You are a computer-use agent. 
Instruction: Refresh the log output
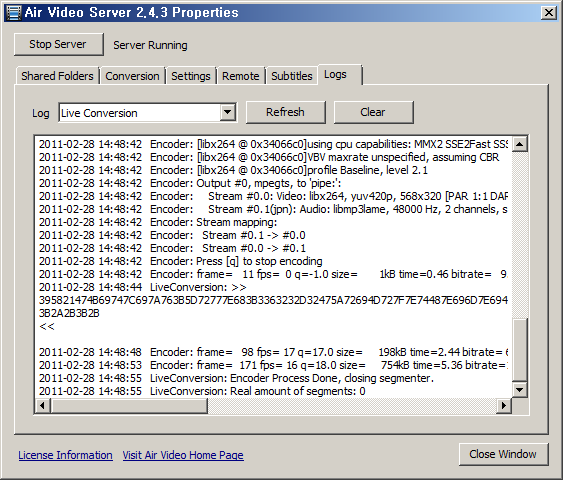(285, 112)
